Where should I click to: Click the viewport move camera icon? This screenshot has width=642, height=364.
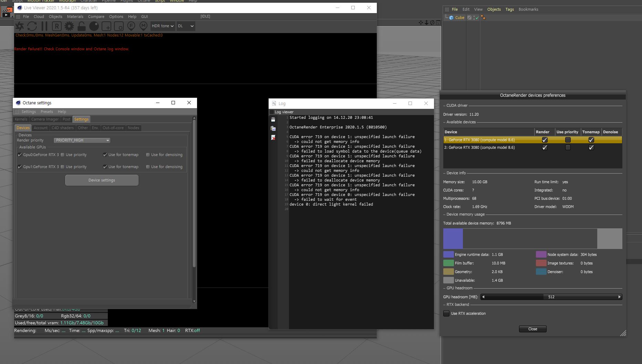click(x=421, y=23)
